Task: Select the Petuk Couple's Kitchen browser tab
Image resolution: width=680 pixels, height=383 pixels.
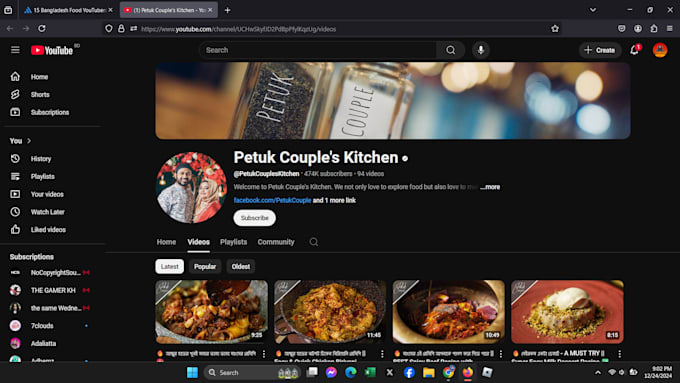Action: pos(168,10)
